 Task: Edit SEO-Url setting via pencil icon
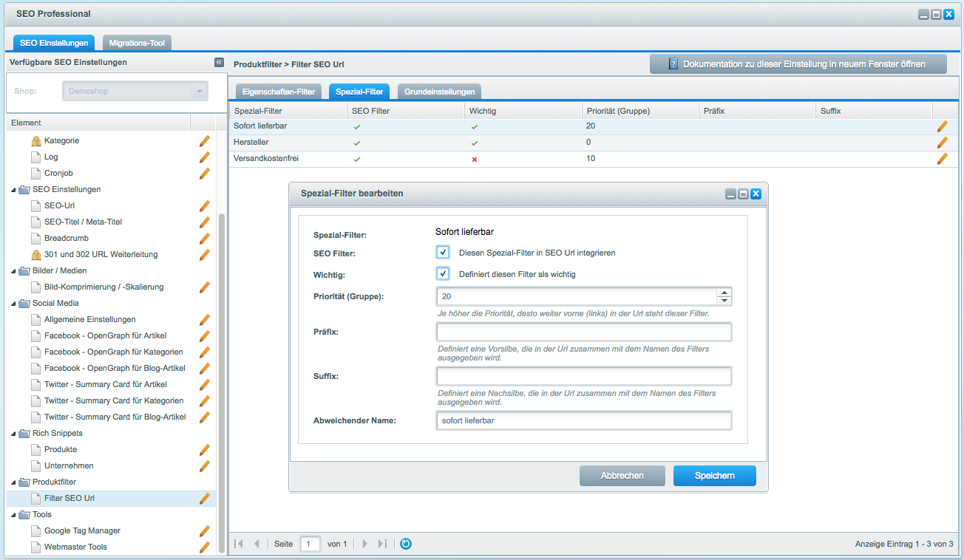pos(205,205)
